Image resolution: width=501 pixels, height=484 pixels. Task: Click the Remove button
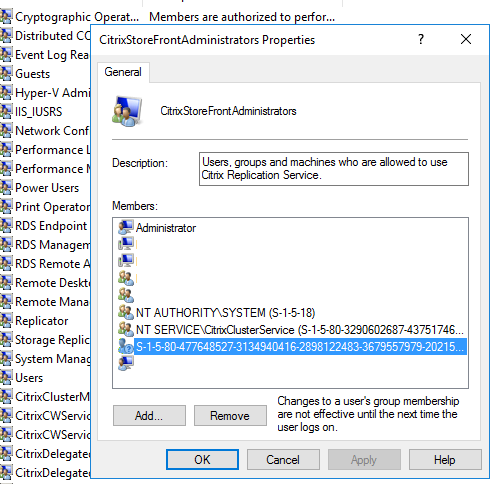pyautogui.click(x=230, y=416)
